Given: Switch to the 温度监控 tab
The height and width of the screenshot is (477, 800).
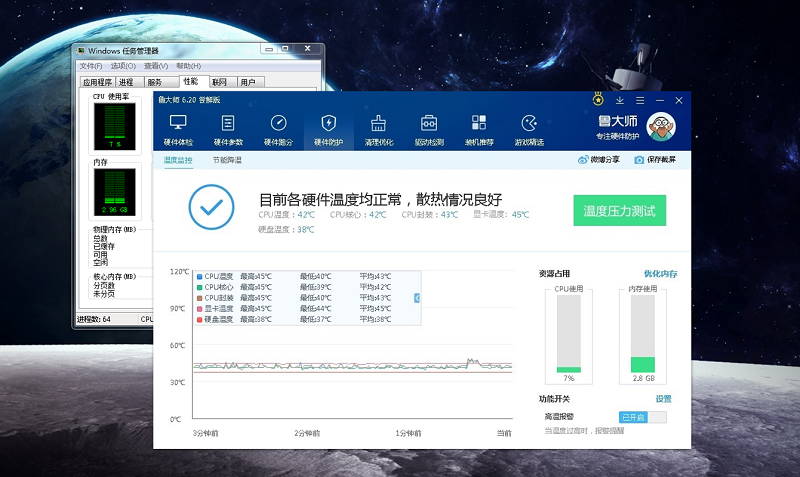Looking at the screenshot, I should (178, 160).
